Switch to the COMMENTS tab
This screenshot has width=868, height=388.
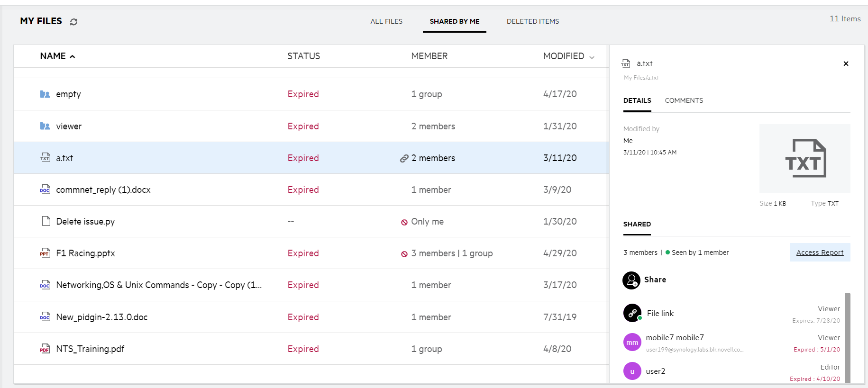[684, 100]
